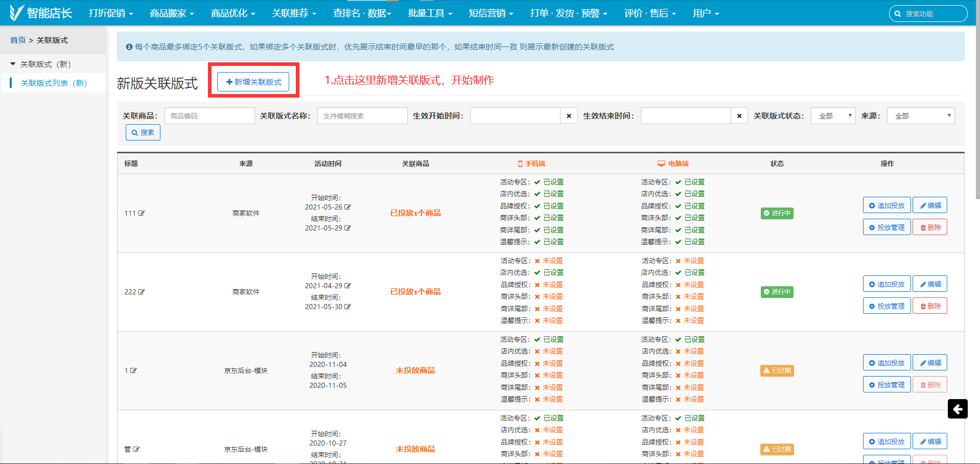Click 编辑 for row titled 管

930,442
